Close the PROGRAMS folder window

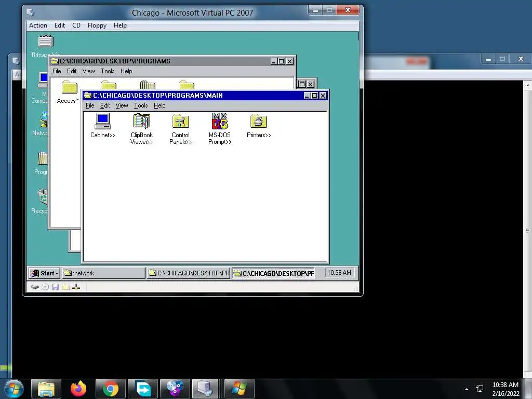[290, 61]
